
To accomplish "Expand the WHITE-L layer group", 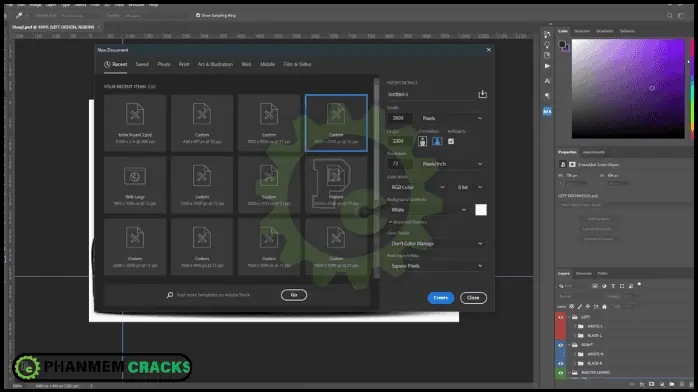I will pyautogui.click(x=575, y=326).
